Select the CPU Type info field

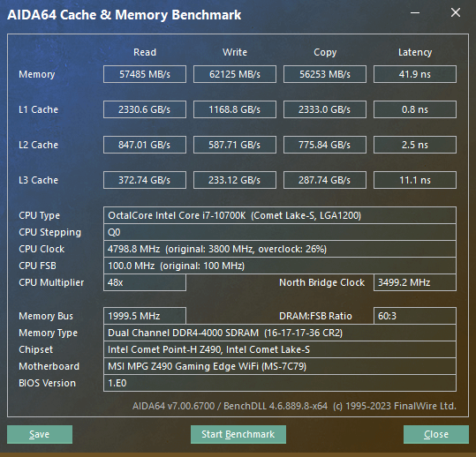tap(280, 215)
